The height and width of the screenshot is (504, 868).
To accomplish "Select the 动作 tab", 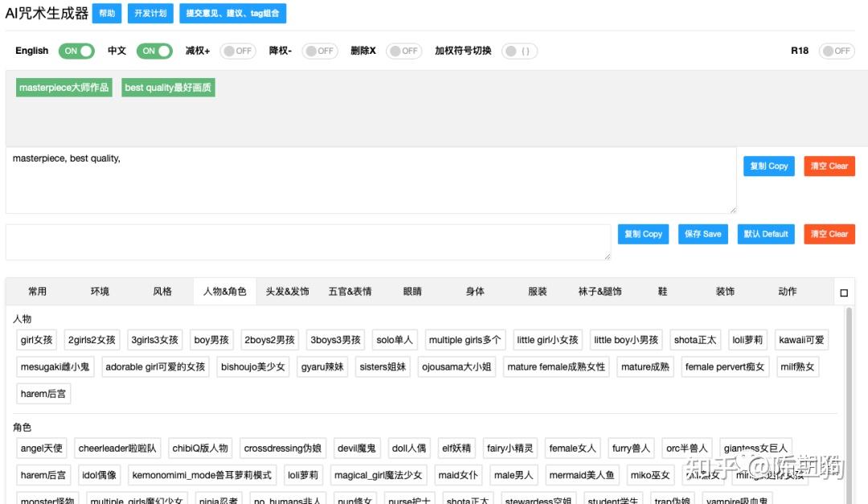I will pos(787,292).
